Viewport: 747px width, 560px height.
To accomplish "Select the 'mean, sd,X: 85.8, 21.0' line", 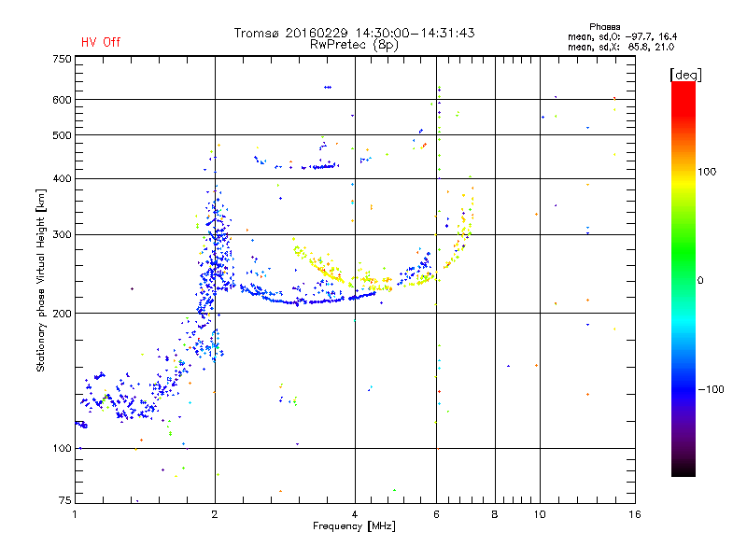I will (x=621, y=47).
